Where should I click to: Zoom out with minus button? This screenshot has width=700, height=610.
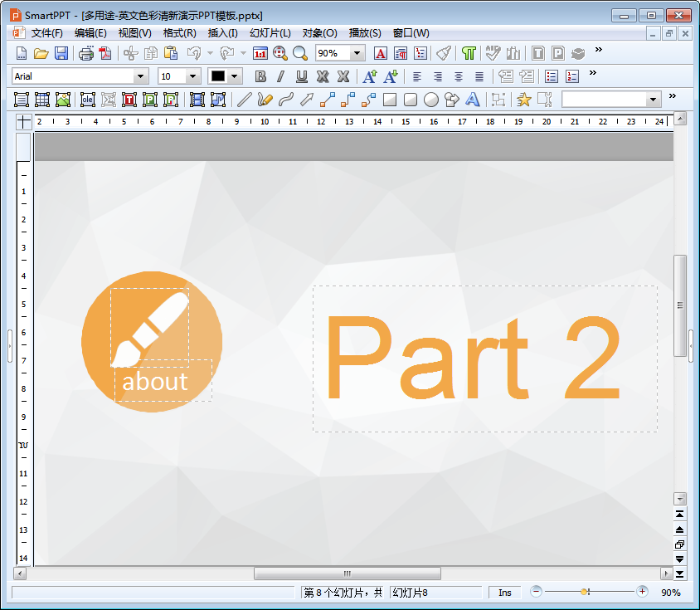click(536, 592)
